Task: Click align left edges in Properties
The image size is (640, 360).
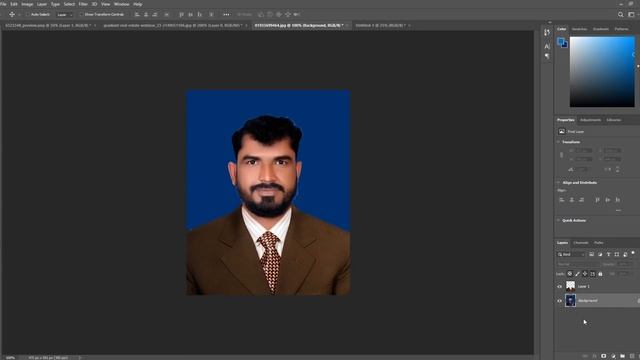Action: coord(562,200)
